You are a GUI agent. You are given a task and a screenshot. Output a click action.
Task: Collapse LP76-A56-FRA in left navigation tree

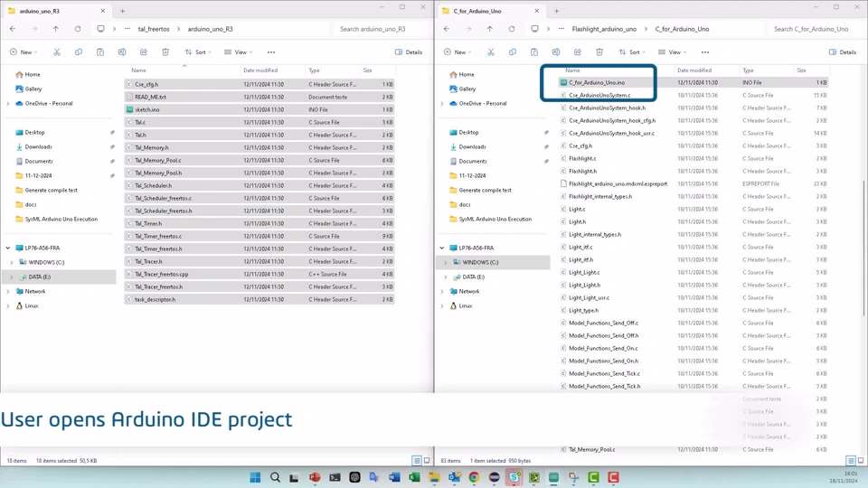tap(8, 248)
